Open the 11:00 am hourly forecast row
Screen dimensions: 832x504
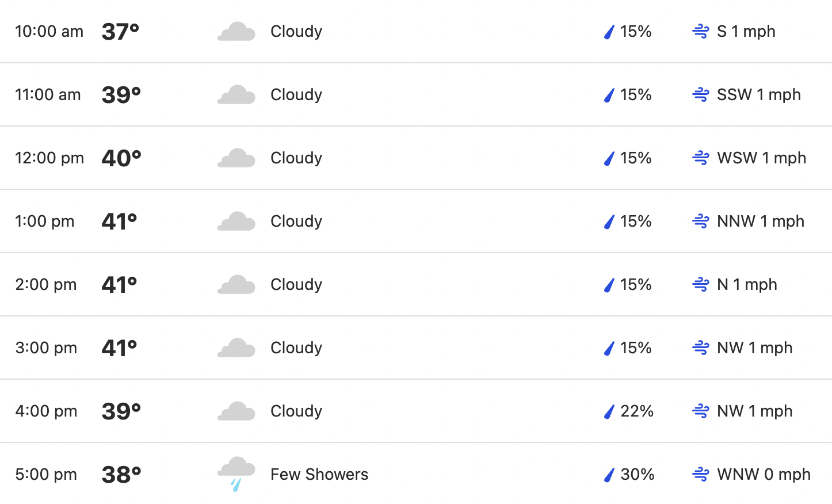tap(416, 94)
